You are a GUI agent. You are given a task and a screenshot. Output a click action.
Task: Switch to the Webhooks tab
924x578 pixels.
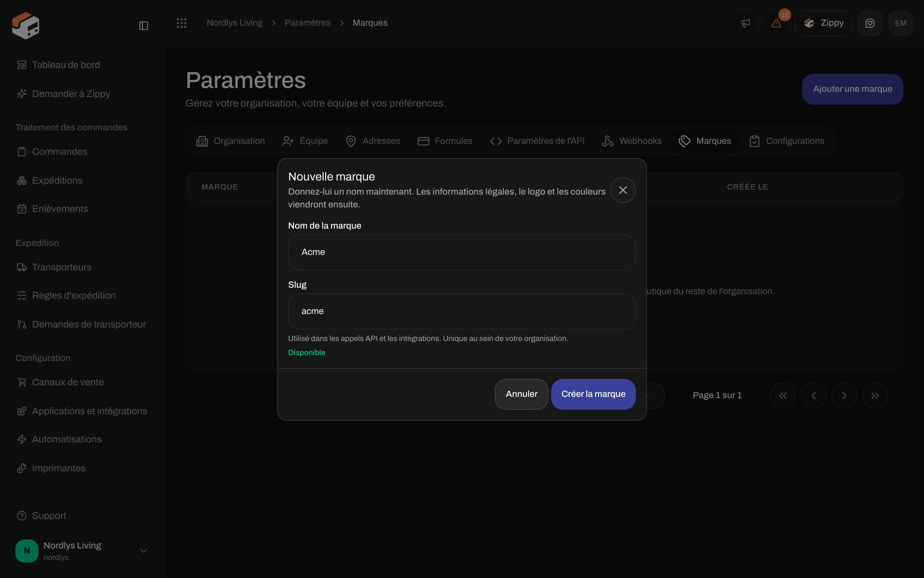pyautogui.click(x=631, y=141)
